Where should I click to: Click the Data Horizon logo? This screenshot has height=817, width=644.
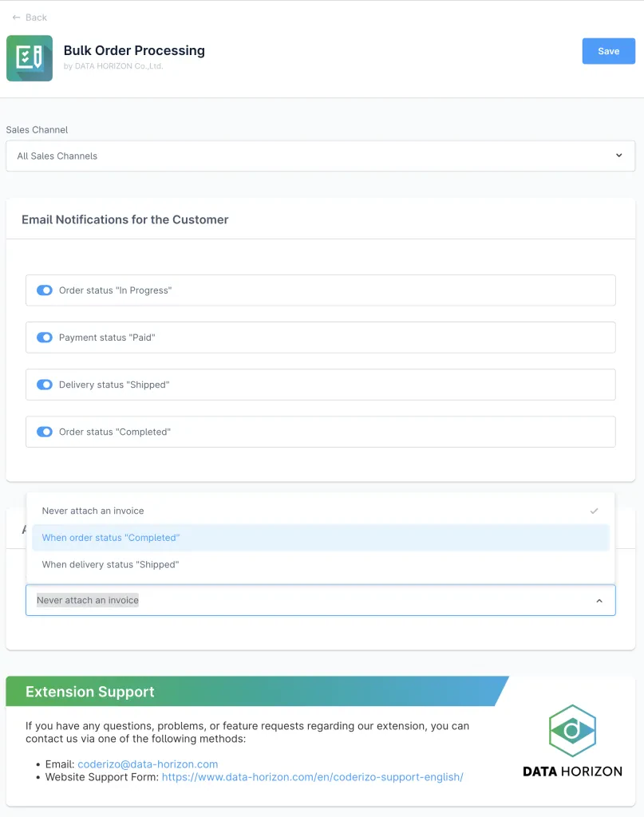[x=572, y=741]
